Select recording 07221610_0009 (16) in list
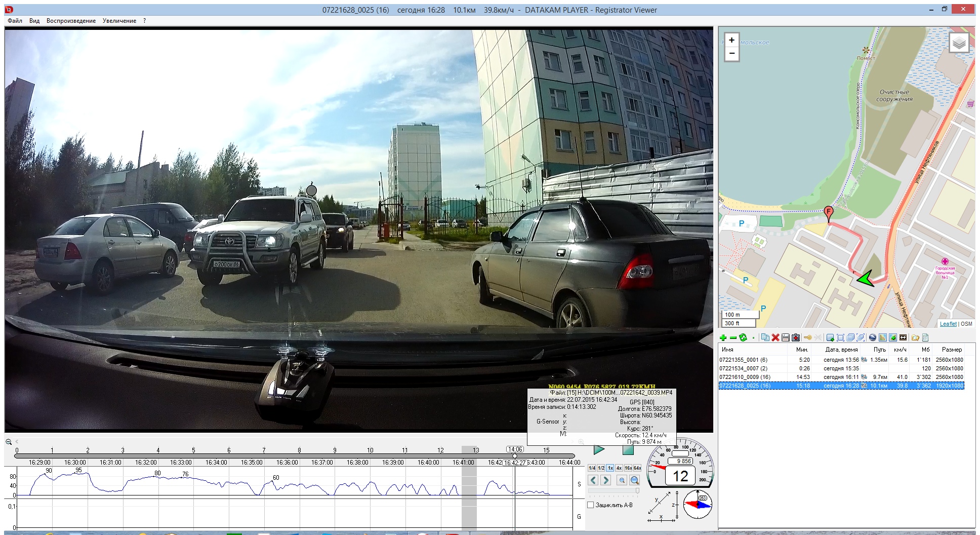The width and height of the screenshot is (980, 535). tap(745, 377)
